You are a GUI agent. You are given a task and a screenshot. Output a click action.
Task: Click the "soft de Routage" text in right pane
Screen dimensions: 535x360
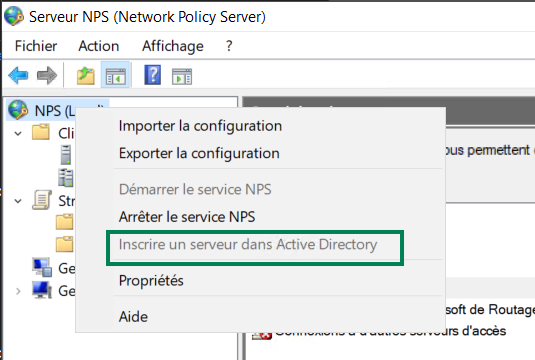tap(490, 310)
